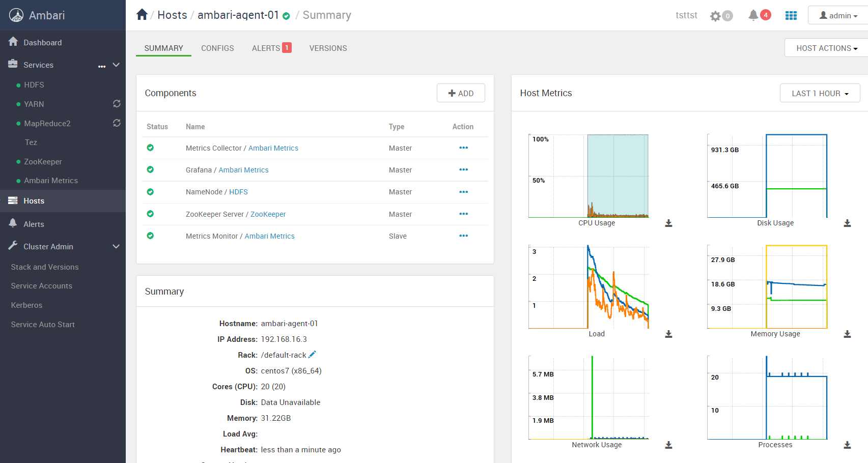
Task: Click the Add component button
Action: click(461, 93)
